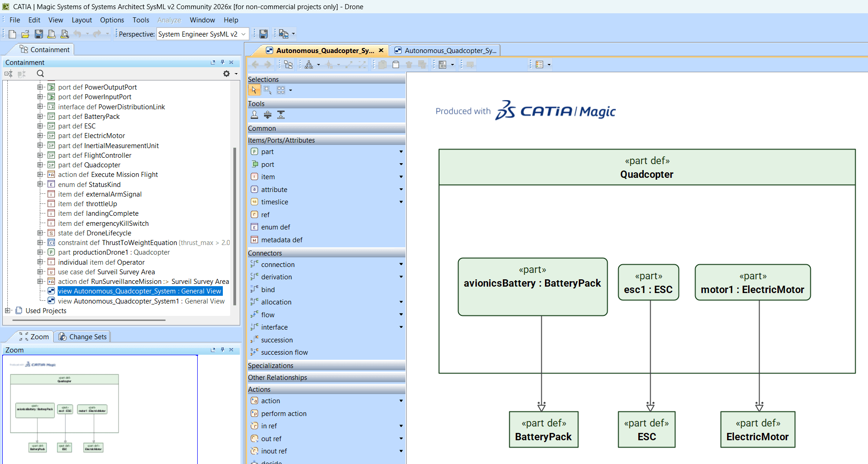
Task: Open the flow palette dropdown arrow
Action: click(401, 315)
